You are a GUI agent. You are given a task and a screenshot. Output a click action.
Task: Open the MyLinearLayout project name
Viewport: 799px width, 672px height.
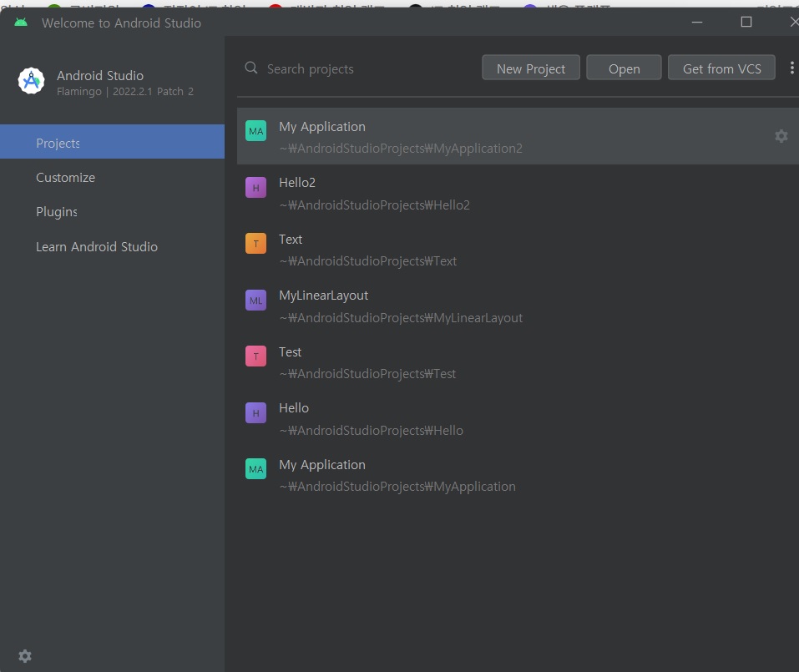click(x=324, y=296)
